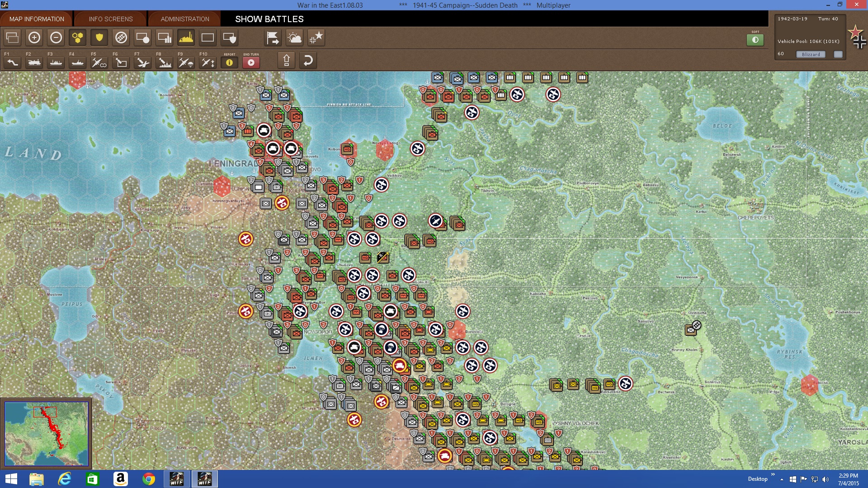Click the Vyshny Volochek city label
Viewport: 868px width, 488px height.
[x=575, y=423]
